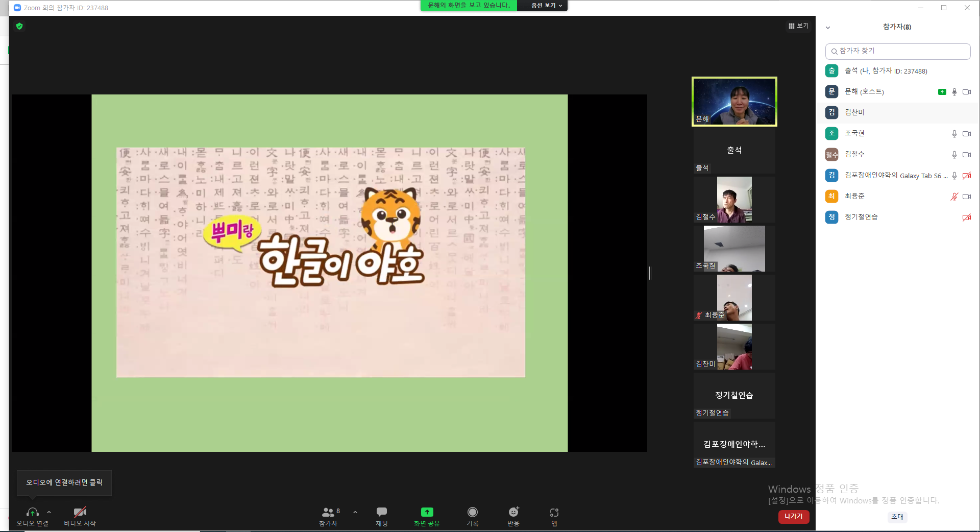Click 문해 host's green screen-share indicator
Viewport: 980px width, 532px height.
point(942,92)
